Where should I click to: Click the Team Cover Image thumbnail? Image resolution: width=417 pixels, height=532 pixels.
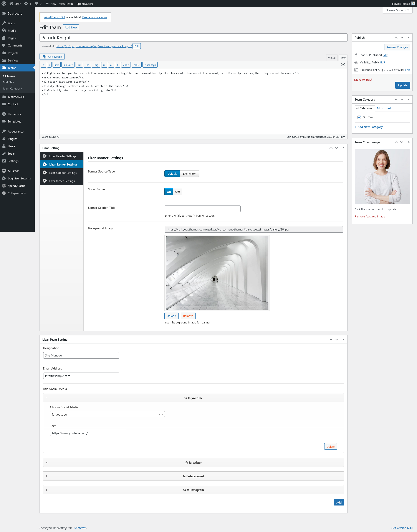point(382,176)
